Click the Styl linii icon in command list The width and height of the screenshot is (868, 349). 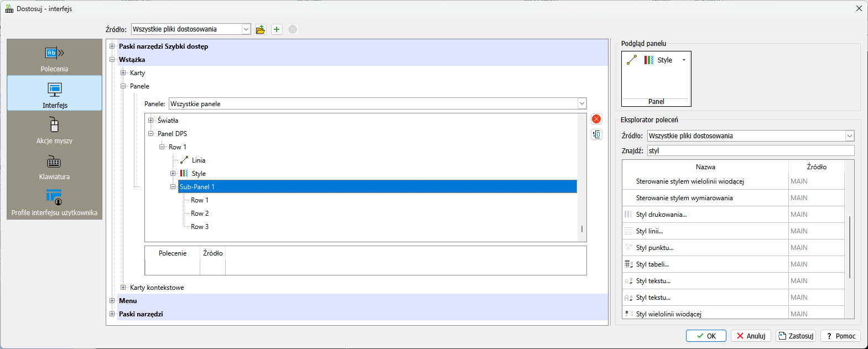tap(628, 231)
